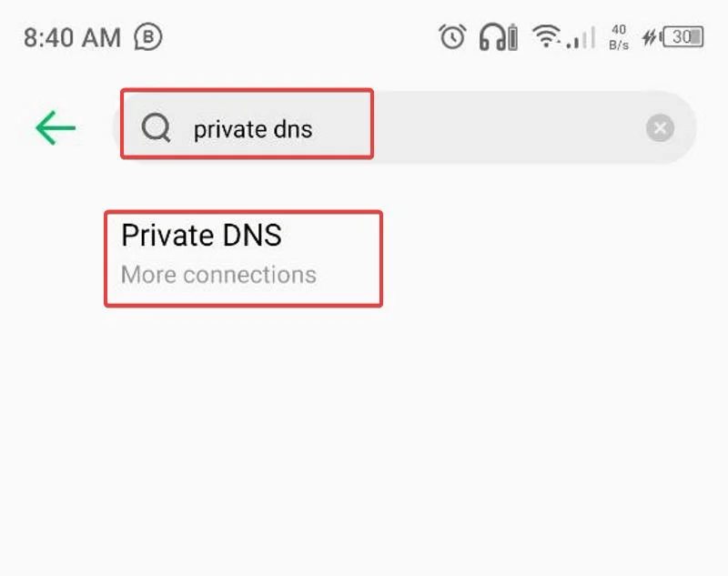The width and height of the screenshot is (728, 576).
Task: Click the magnifying glass search icon
Action: click(157, 128)
